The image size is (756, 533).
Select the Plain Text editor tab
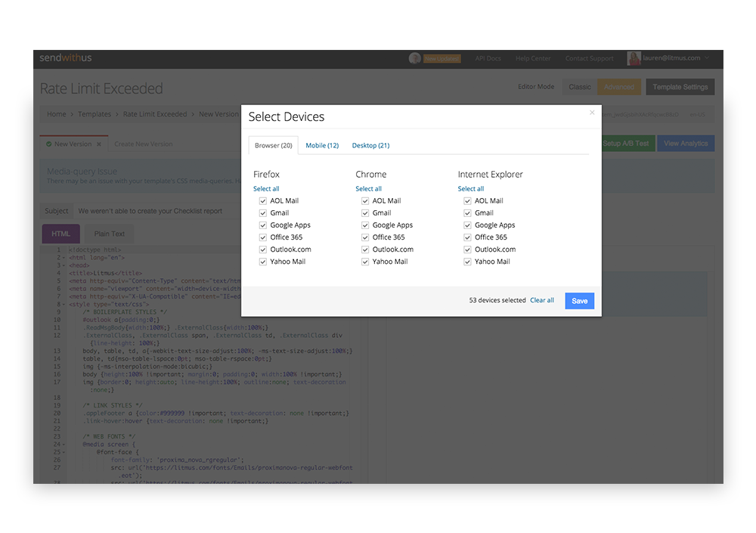110,234
